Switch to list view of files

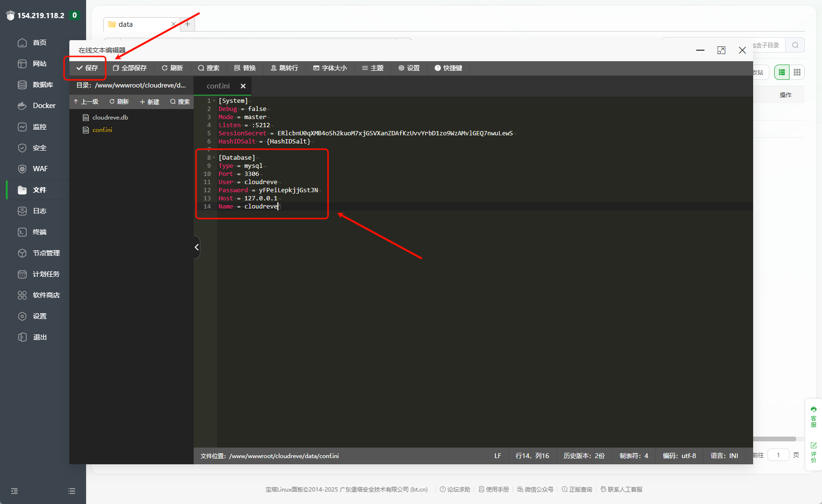(x=782, y=72)
